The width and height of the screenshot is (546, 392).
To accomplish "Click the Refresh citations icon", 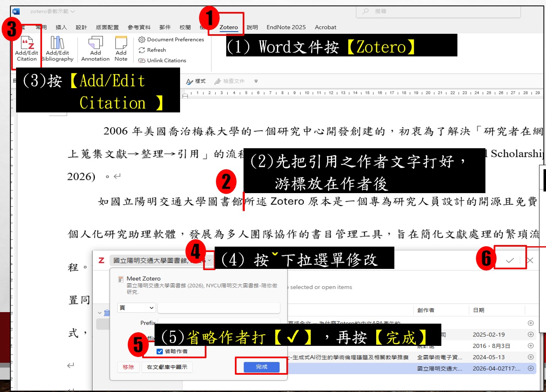I will [142, 50].
